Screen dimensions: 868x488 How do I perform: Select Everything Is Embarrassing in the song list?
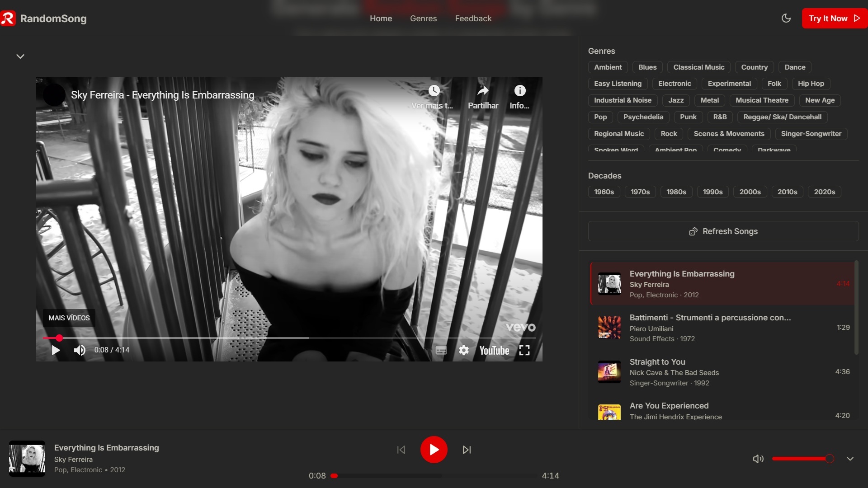(x=722, y=284)
